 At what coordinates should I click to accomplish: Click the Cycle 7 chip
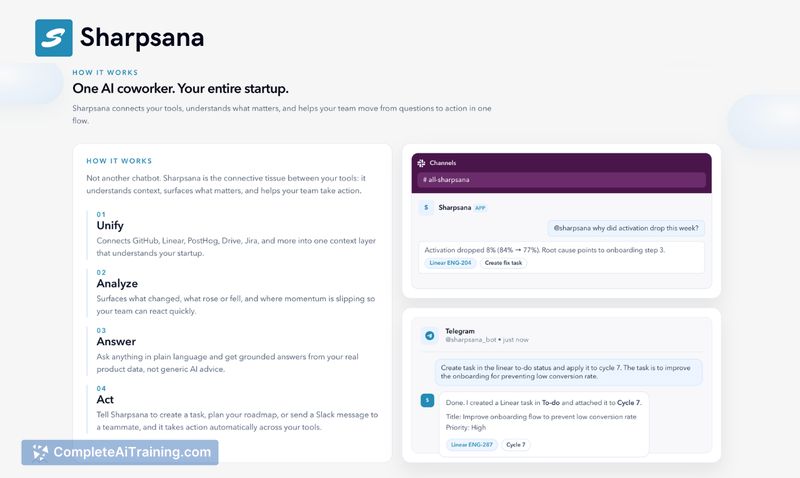click(x=516, y=444)
